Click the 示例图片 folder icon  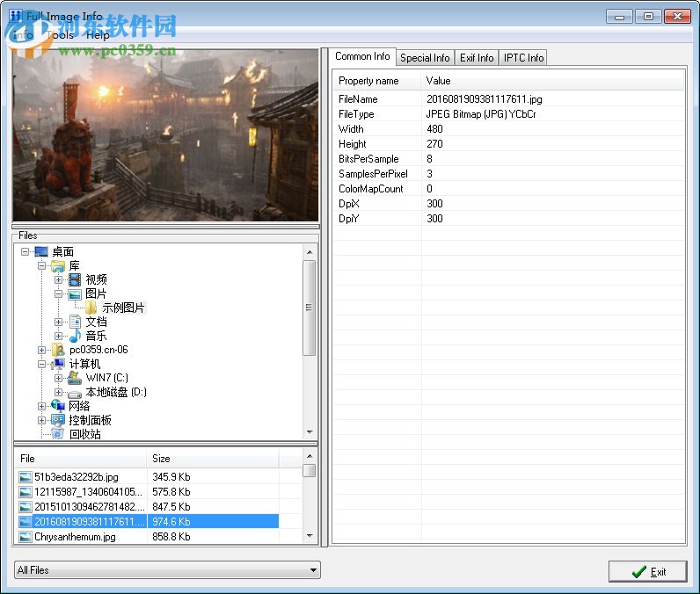point(91,308)
